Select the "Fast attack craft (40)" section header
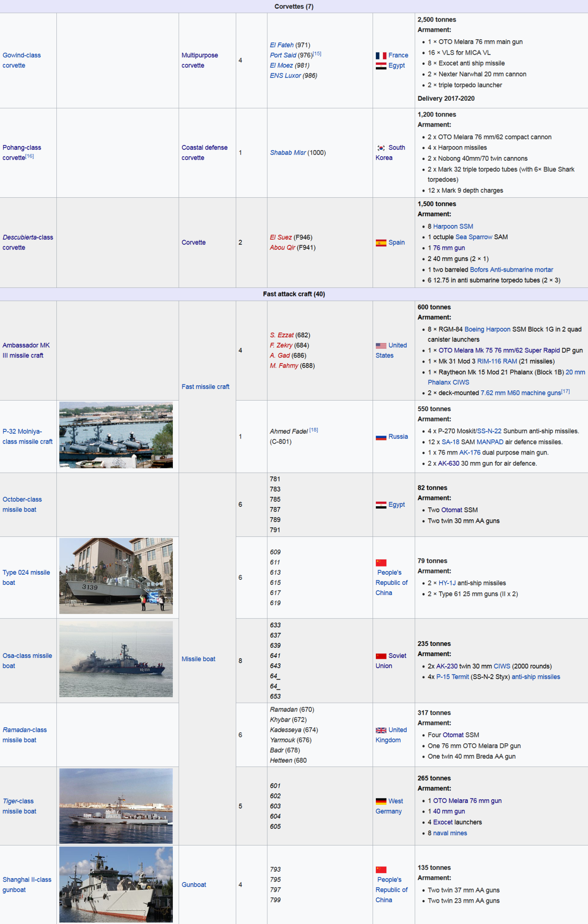 294,294
